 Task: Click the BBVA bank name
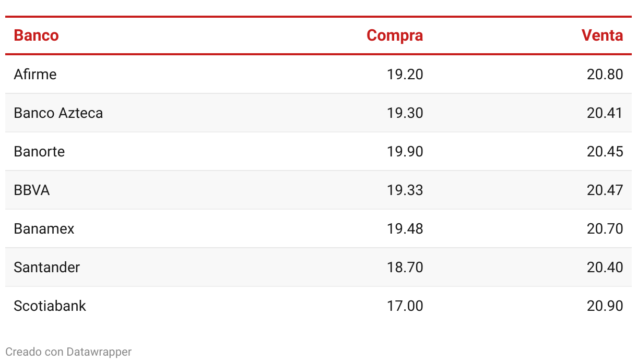pos(32,190)
